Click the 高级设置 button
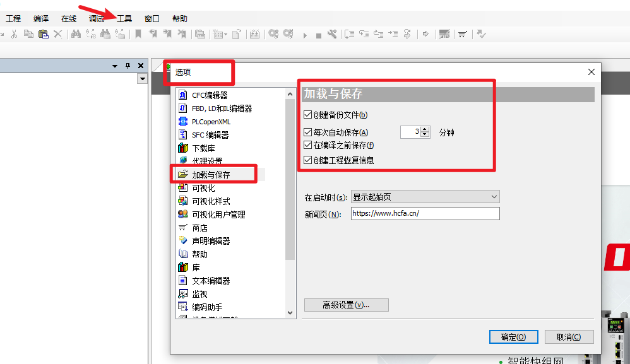The image size is (630, 364). click(x=346, y=305)
